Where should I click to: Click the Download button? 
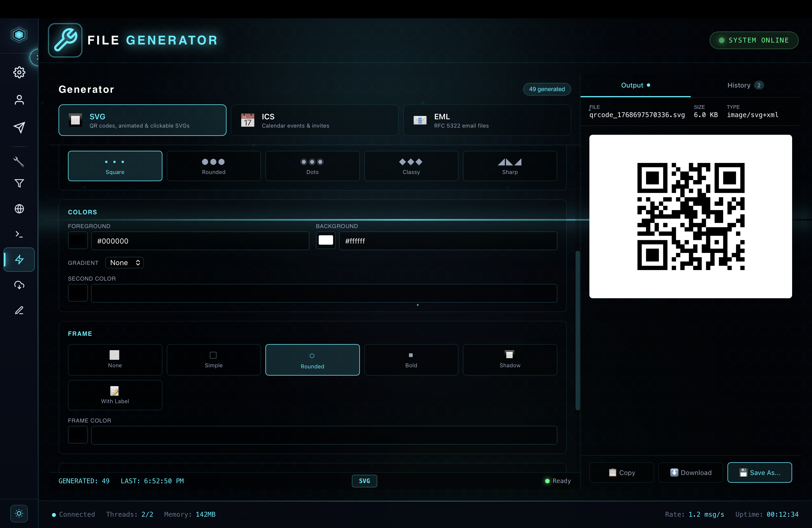[x=690, y=472]
